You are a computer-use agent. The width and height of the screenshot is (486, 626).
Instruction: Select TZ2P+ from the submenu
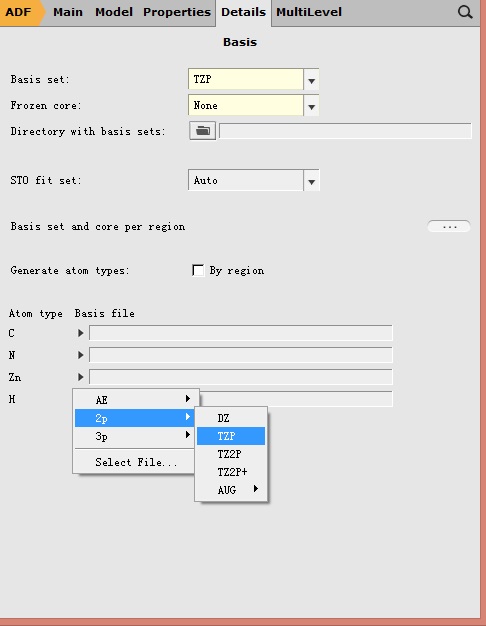pyautogui.click(x=231, y=472)
